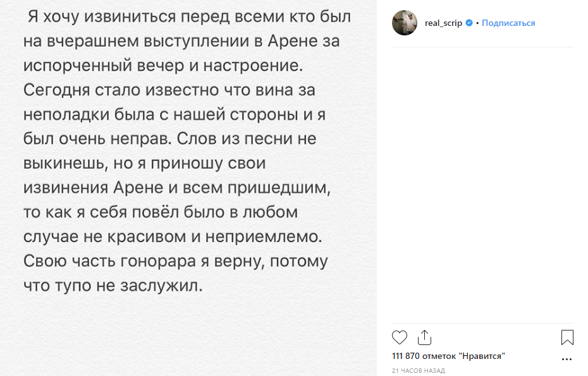Click the line 'Свою часть гонорара я верну'

pos(176,261)
